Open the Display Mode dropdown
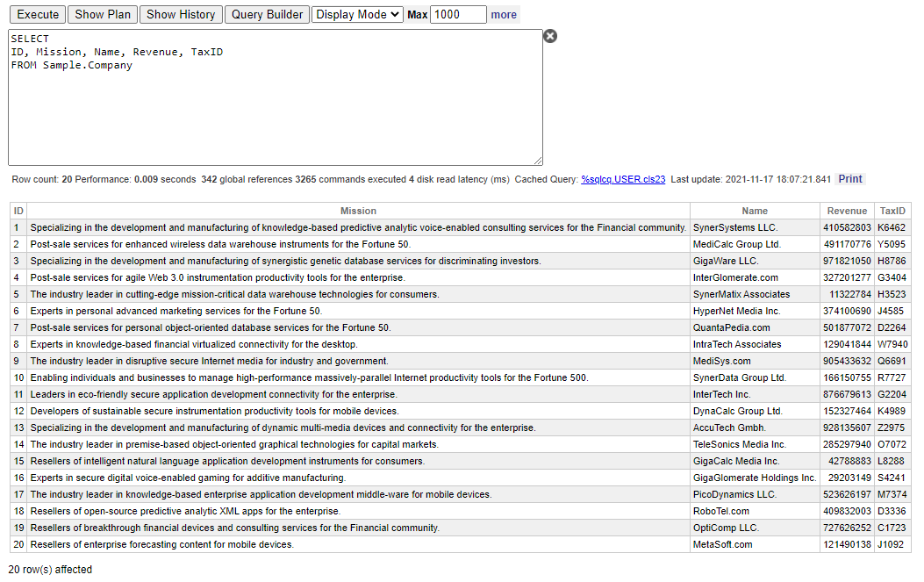 (357, 14)
